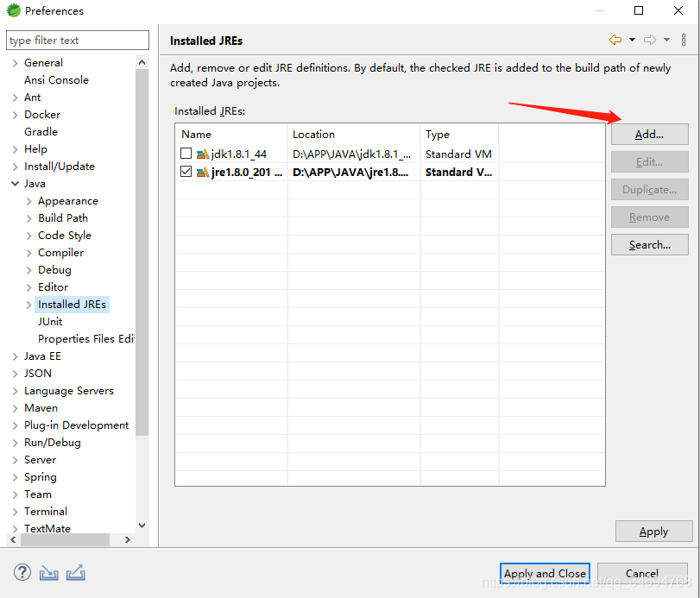The width and height of the screenshot is (700, 598).
Task: Select Plug-in Development in the tree
Action: 76,425
